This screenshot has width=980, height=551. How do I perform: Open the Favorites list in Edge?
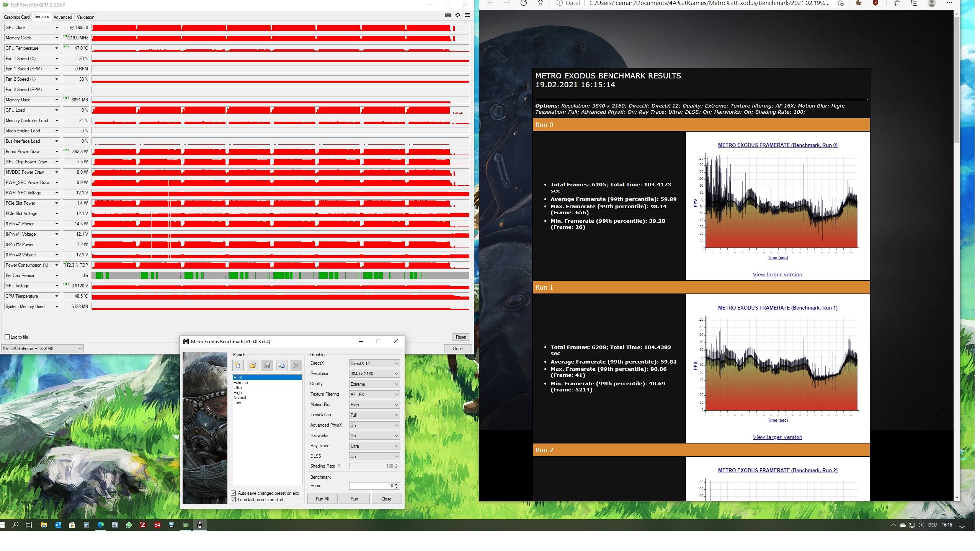tap(897, 3)
